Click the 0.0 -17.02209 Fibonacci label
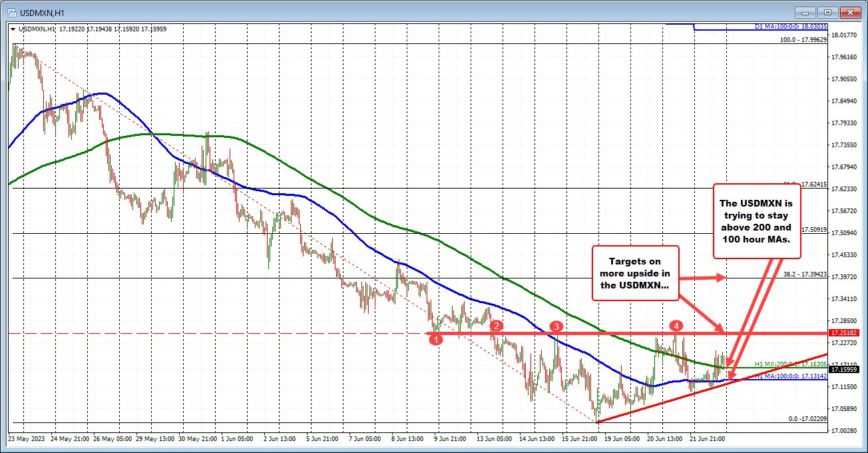Screen dimensions: 868x453 click(x=807, y=418)
